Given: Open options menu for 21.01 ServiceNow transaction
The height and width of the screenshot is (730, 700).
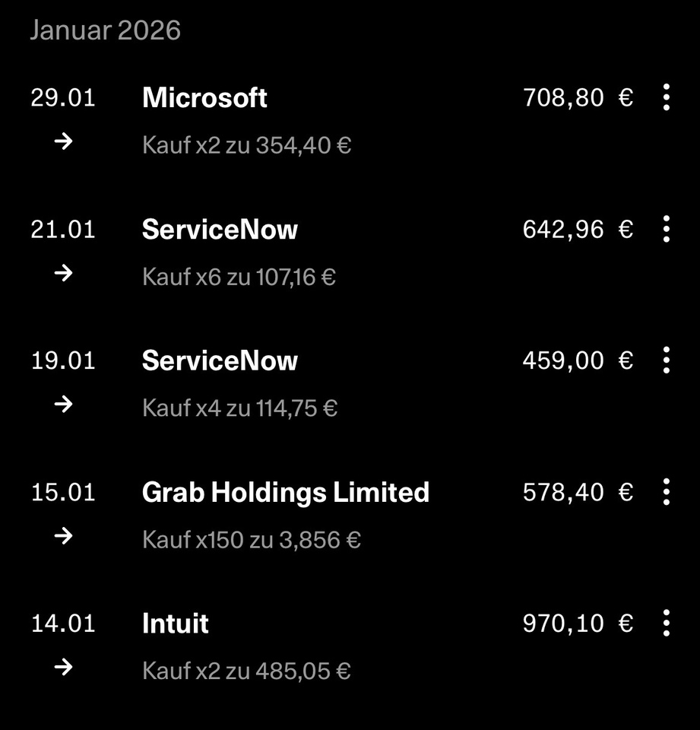Looking at the screenshot, I should (x=666, y=229).
